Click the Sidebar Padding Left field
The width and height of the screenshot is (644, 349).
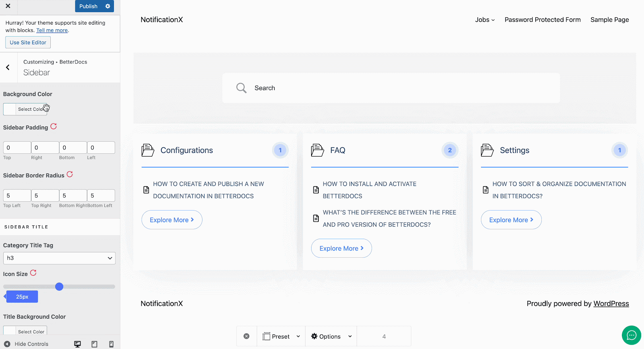click(101, 148)
